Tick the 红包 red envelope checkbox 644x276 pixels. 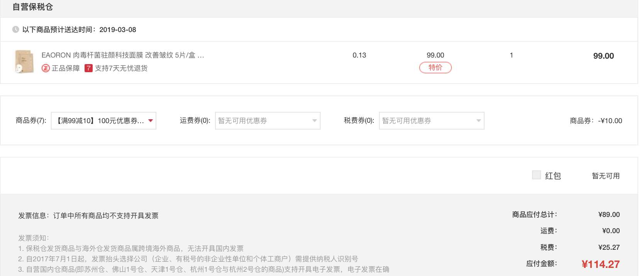tap(536, 175)
